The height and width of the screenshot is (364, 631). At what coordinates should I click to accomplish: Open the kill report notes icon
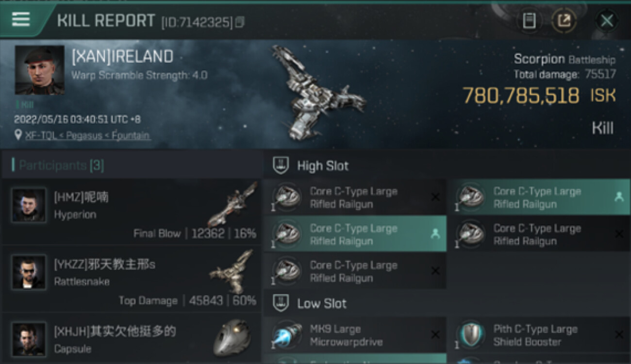coord(529,20)
